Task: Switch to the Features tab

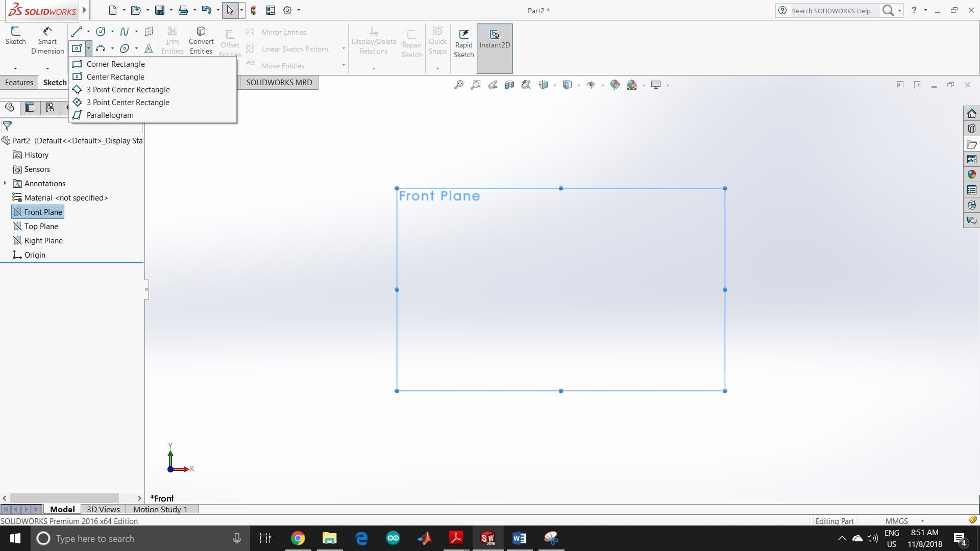Action: (x=19, y=83)
